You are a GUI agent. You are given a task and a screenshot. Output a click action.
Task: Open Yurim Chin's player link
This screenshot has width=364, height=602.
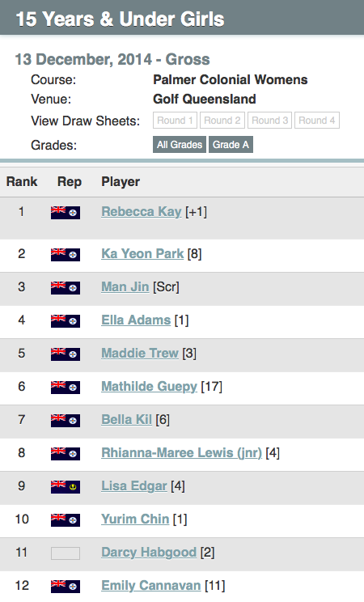135,519
